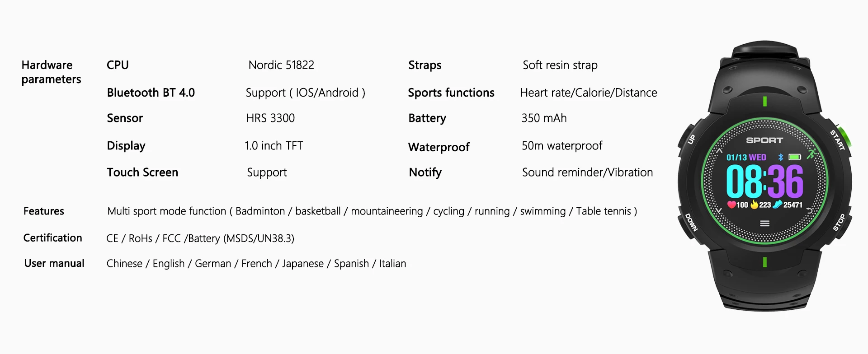Click the Nordic 51822 CPU value
The image size is (868, 354).
[281, 65]
